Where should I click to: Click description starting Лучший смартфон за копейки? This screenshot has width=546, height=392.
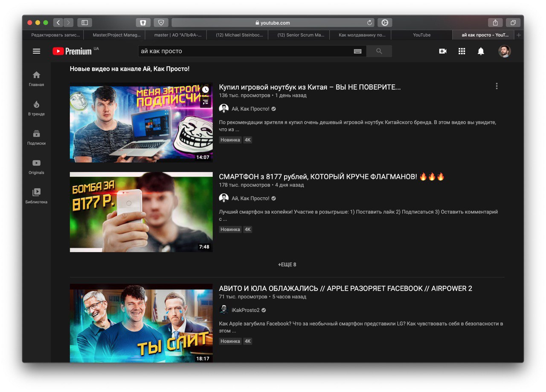[358, 215]
